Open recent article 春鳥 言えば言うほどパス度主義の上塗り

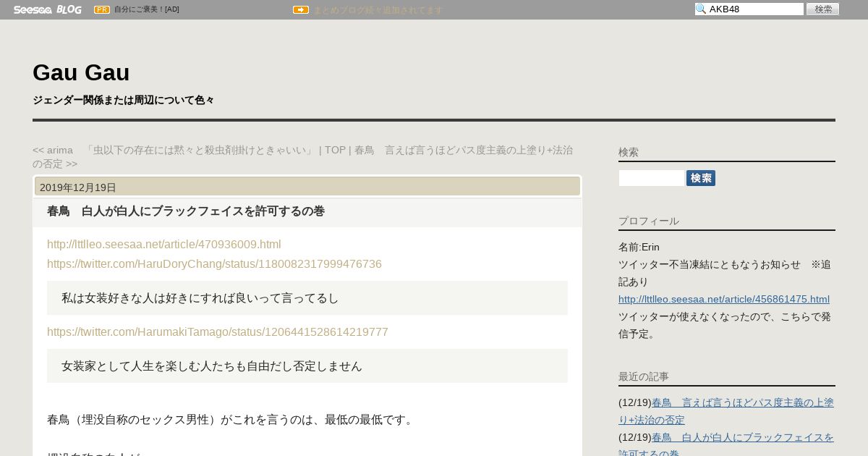[726, 410]
